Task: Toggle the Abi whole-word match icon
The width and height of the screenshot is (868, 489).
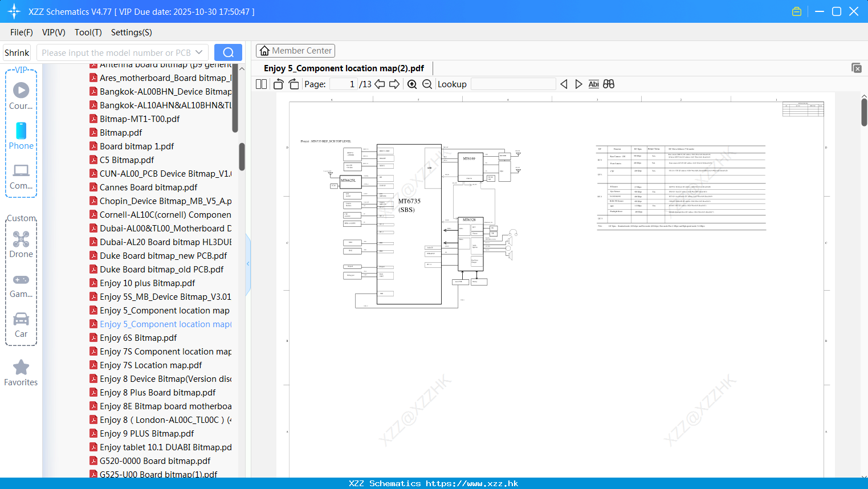Action: coord(593,84)
